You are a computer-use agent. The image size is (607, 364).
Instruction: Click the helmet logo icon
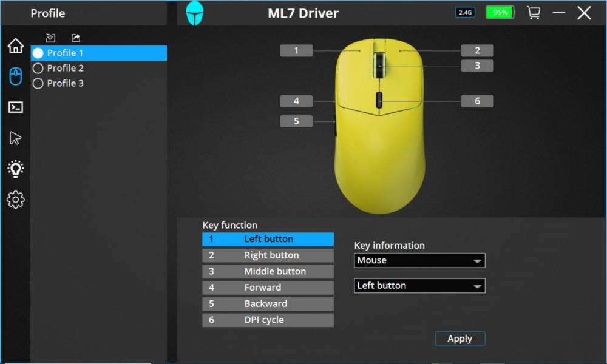tap(195, 13)
